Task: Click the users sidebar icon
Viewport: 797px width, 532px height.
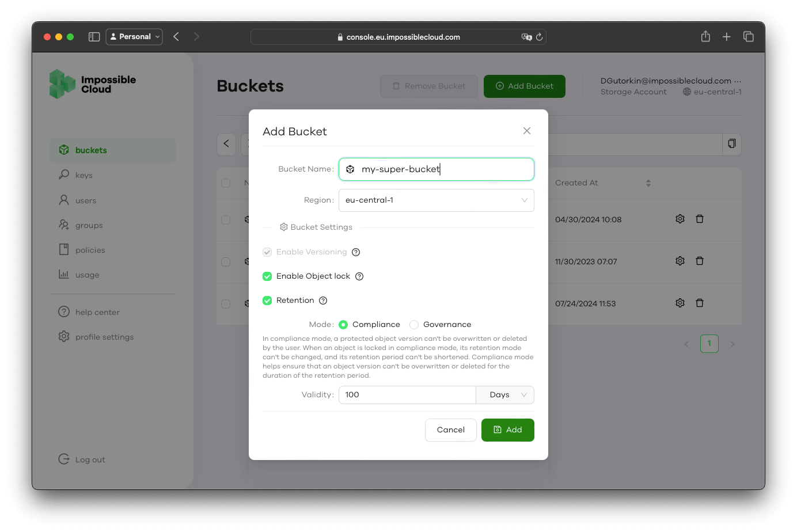Action: (x=64, y=200)
